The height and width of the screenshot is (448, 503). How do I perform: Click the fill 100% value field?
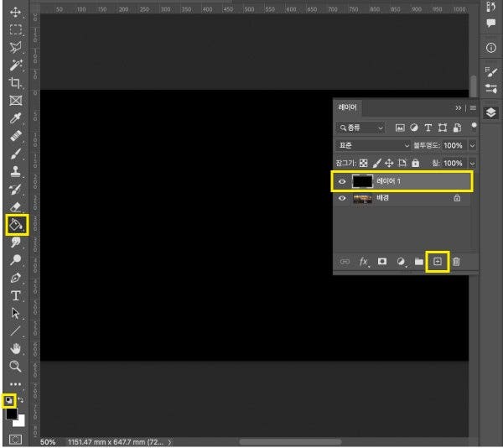click(x=453, y=164)
